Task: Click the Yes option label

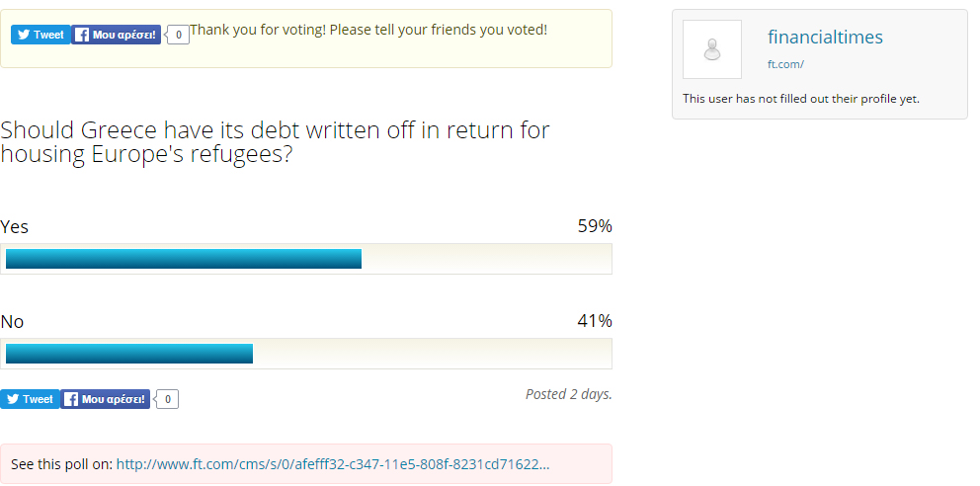Action: click(x=15, y=226)
